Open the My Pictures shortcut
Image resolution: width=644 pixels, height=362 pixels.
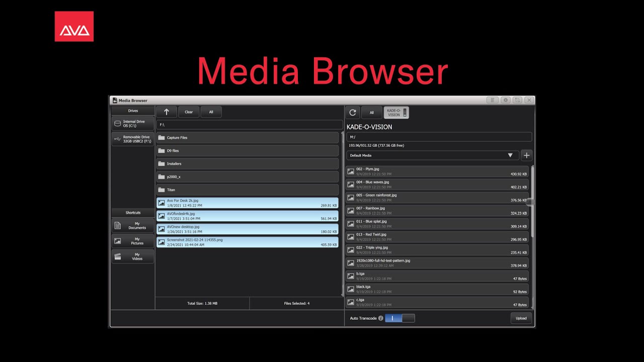tap(133, 241)
